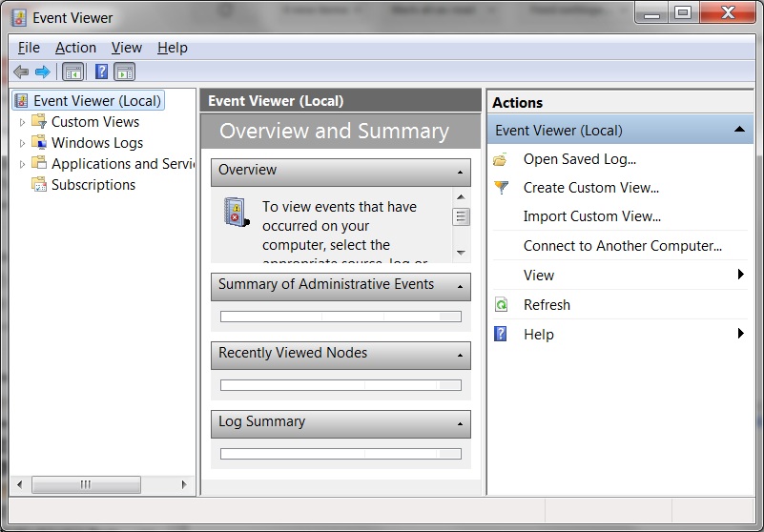764x532 pixels.
Task: Minimize the Event Viewer window
Action: point(651,12)
